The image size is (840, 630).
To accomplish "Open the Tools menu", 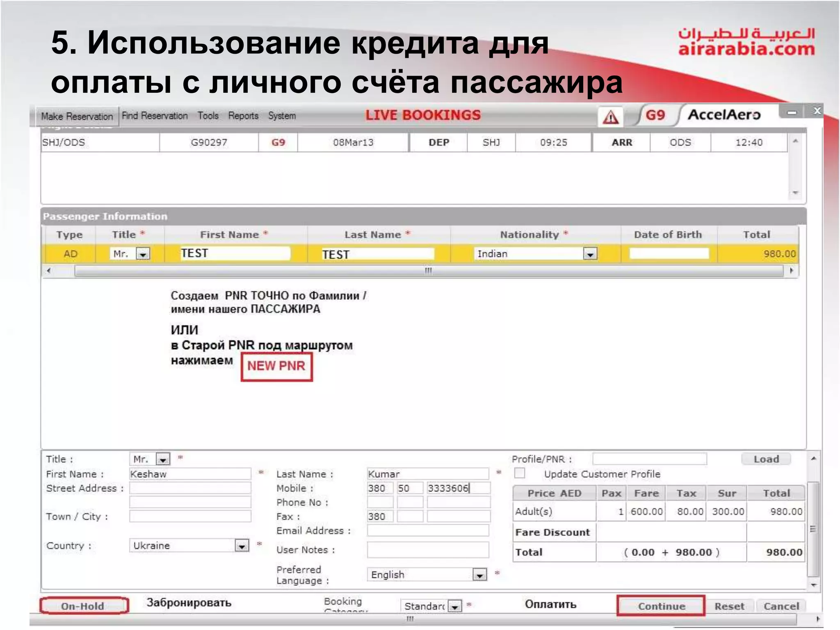I will (x=208, y=116).
